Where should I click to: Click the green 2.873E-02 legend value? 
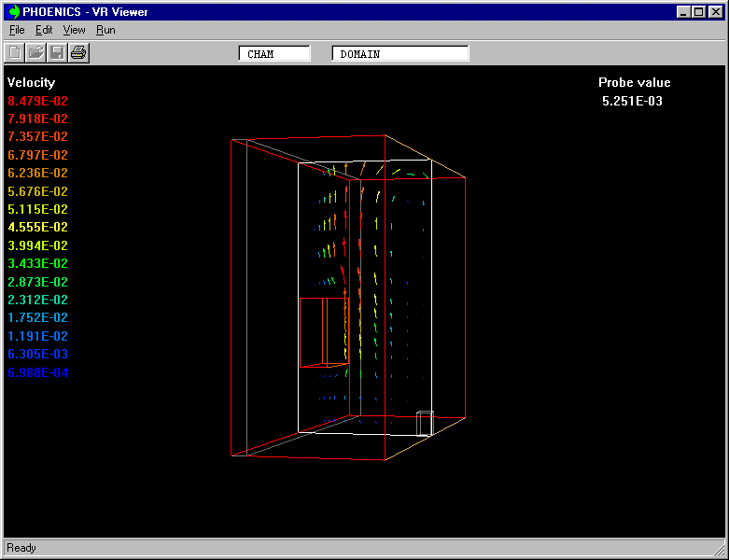click(38, 282)
